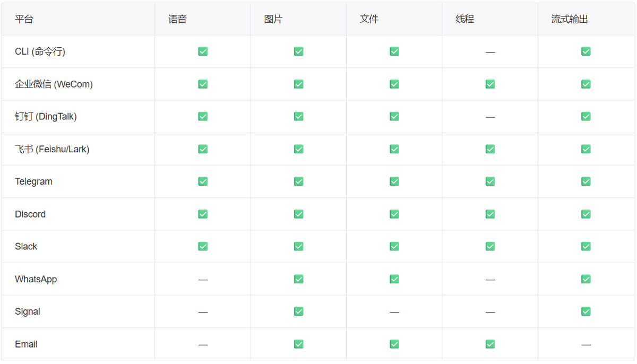Screen dimensions: 637x364
Task: Click the dash in Email streaming cell
Action: 586,344
